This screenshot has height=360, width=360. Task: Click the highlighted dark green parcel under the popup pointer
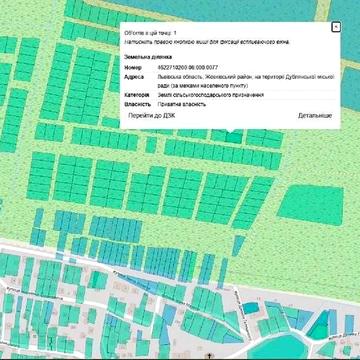[233, 138]
